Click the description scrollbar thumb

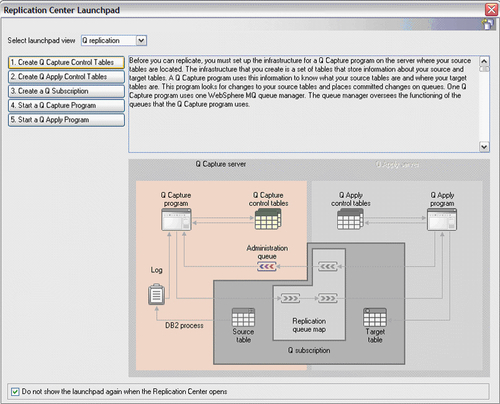tap(484, 69)
